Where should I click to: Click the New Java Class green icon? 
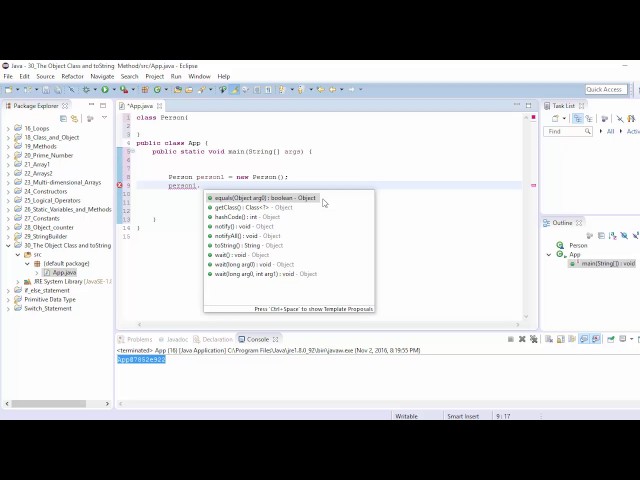(x=157, y=89)
